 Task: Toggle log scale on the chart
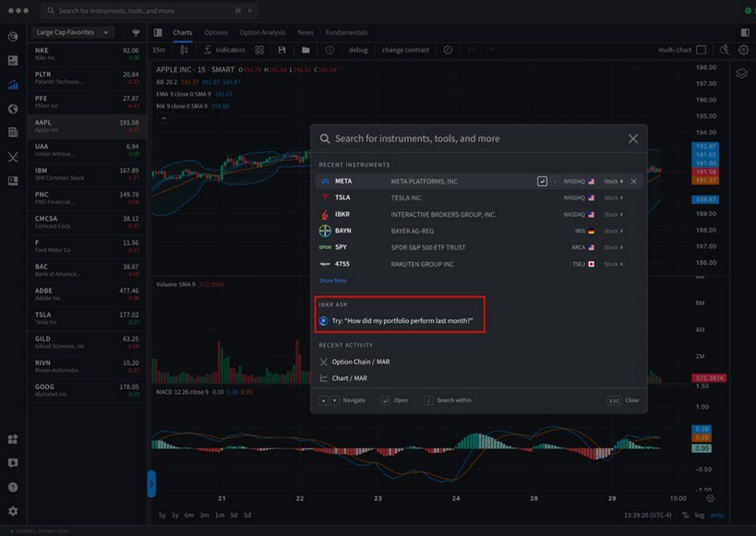701,515
